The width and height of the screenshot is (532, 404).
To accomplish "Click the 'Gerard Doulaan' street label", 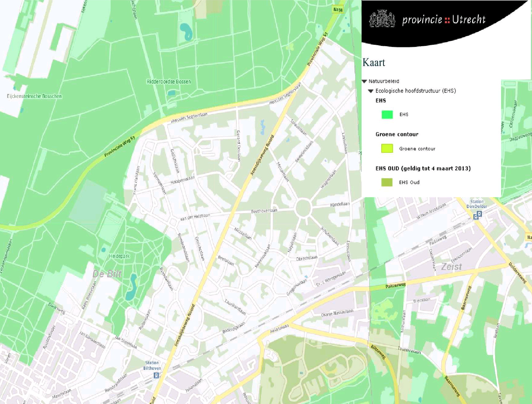I will point(239,146).
